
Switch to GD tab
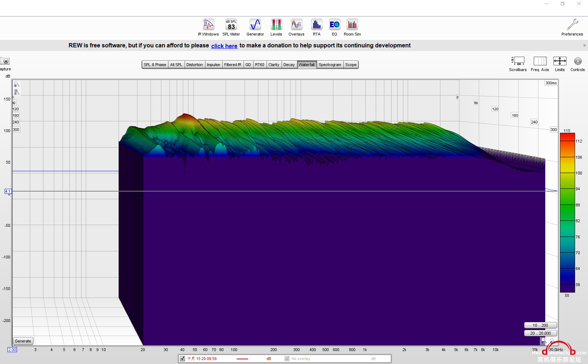[248, 65]
